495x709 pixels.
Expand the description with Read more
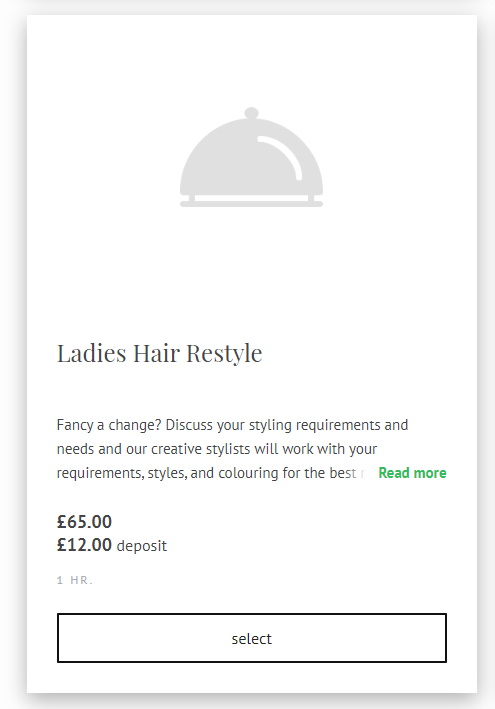(x=412, y=473)
